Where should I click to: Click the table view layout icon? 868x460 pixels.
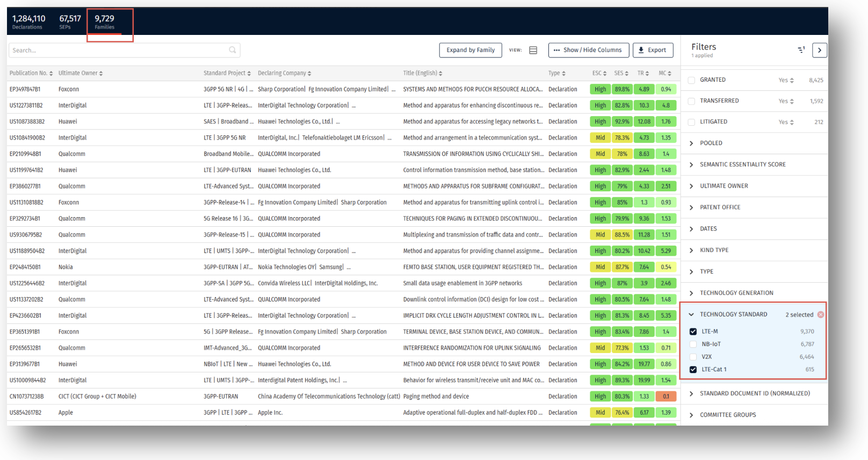tap(533, 50)
